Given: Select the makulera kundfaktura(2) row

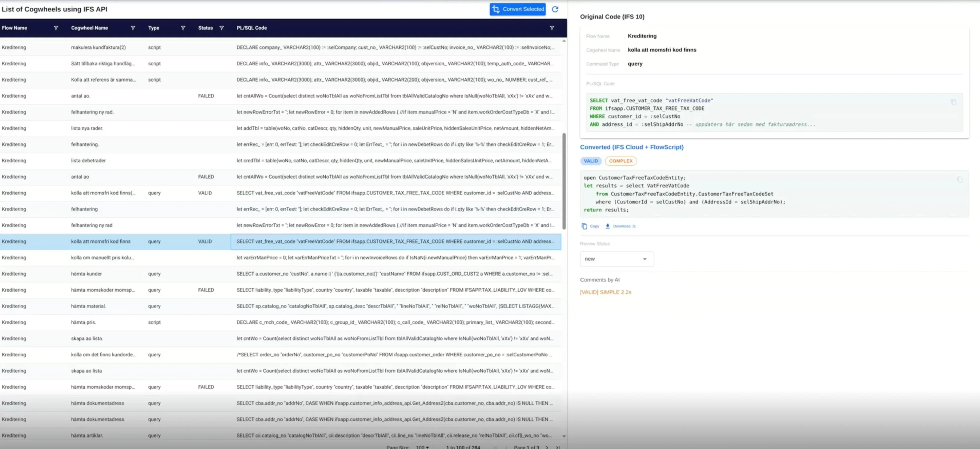Looking at the screenshot, I should coord(280,47).
